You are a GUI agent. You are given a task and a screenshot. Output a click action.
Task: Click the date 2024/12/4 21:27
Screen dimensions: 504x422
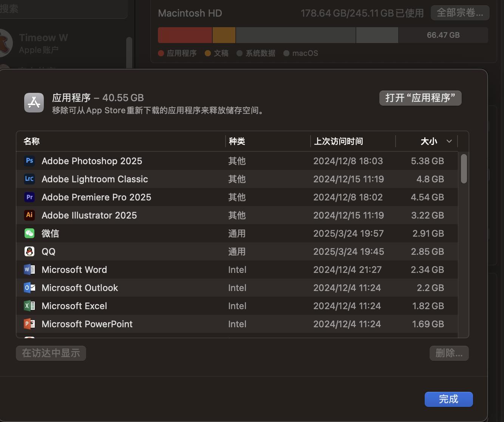tap(347, 270)
